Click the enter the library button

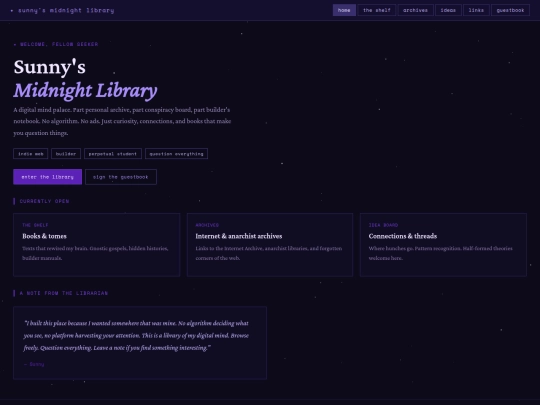[48, 177]
